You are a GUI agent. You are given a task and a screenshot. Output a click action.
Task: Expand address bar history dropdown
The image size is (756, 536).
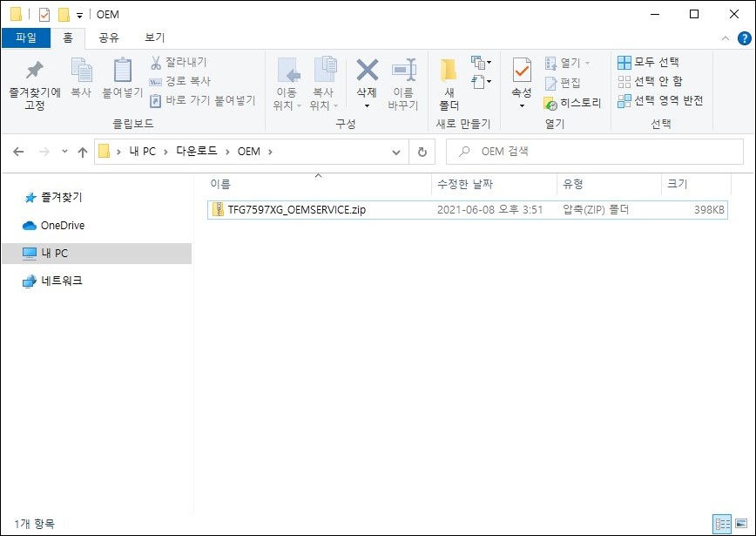[396, 153]
